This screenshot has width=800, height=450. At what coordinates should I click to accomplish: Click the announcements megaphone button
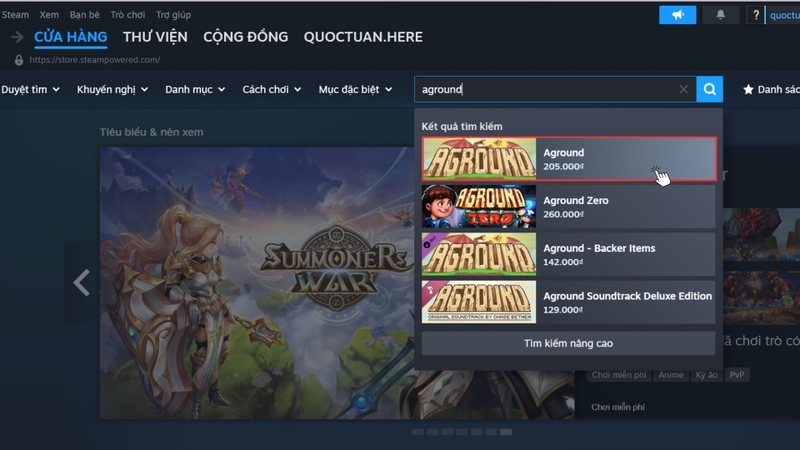[678, 15]
